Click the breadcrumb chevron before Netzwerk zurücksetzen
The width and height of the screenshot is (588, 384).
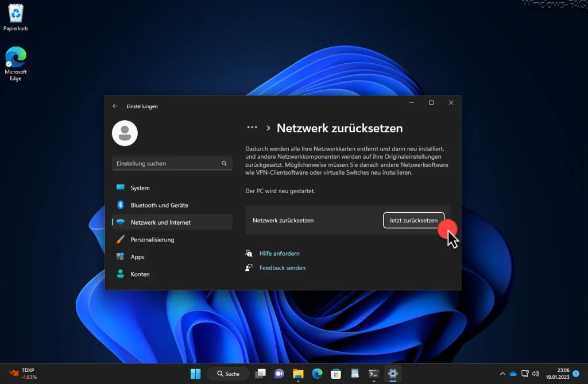(268, 128)
